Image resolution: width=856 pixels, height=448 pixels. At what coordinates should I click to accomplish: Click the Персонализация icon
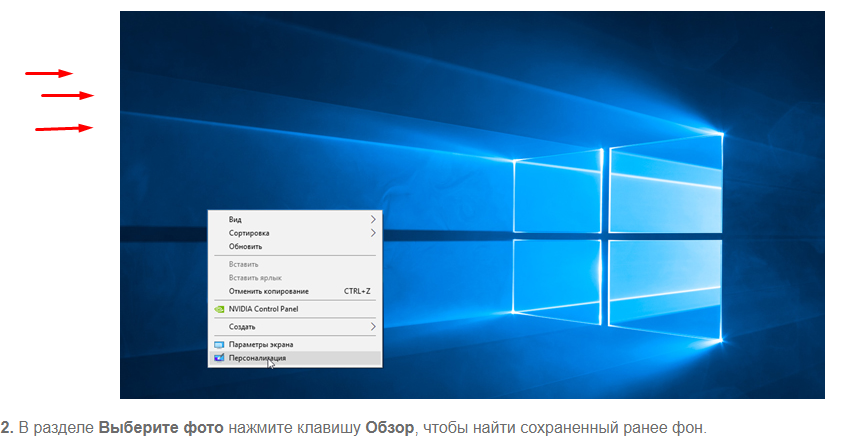(x=219, y=358)
